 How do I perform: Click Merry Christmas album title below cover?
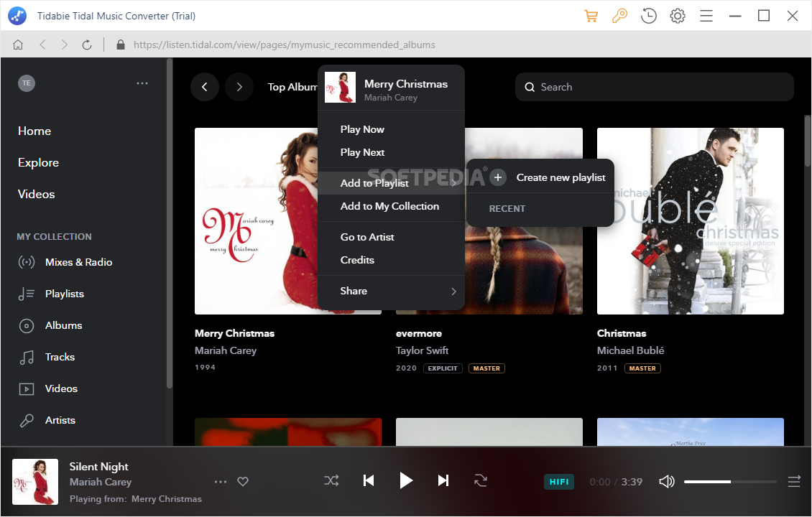pos(234,333)
